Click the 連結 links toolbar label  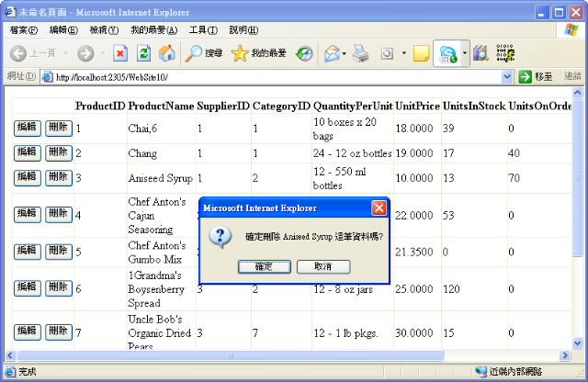click(572, 76)
